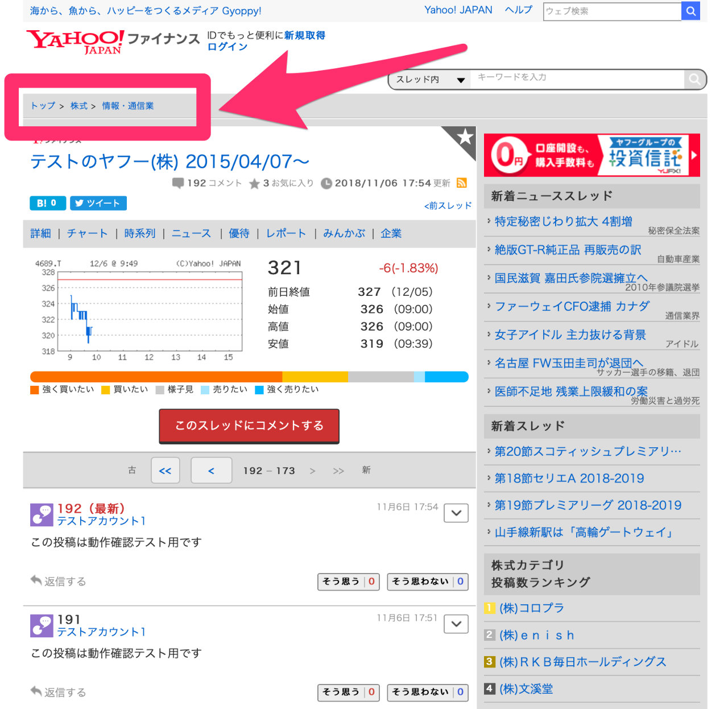The height and width of the screenshot is (709, 728).
Task: Click the 新規取得 link
Action: tap(305, 35)
